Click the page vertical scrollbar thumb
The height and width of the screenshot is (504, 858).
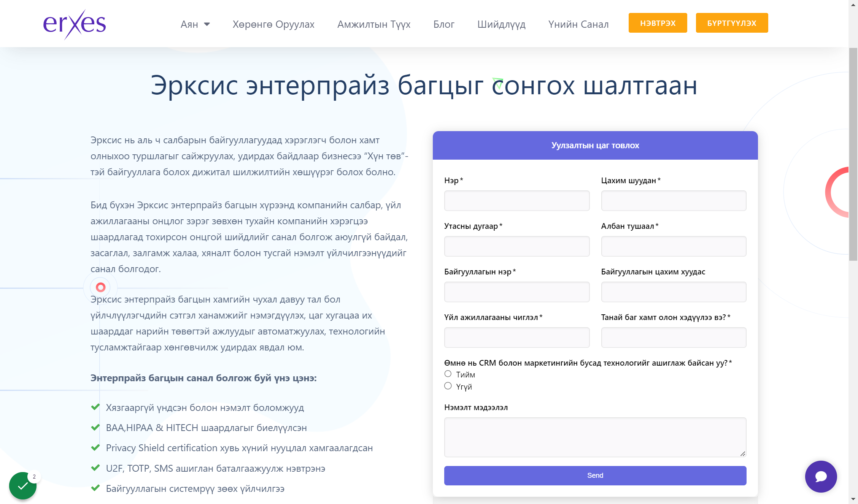(x=853, y=154)
